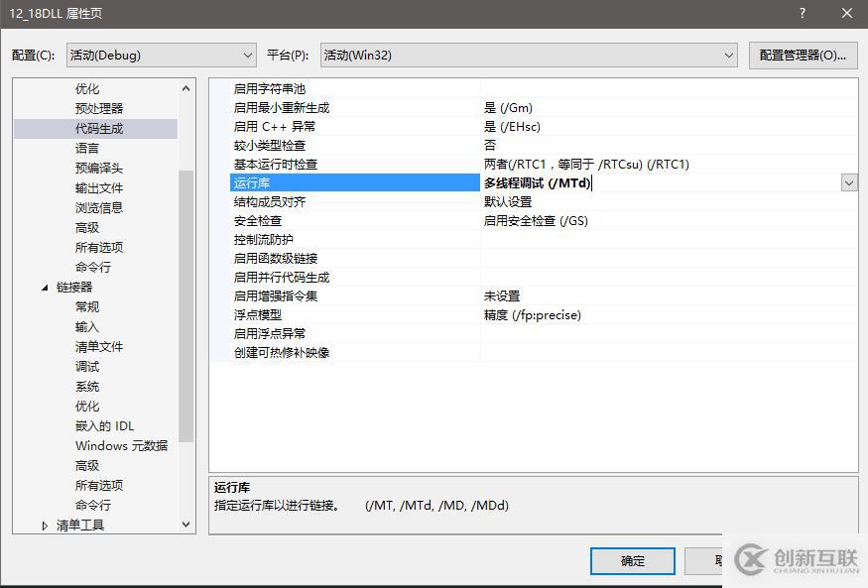Select 高级 under 链接器

click(87, 466)
